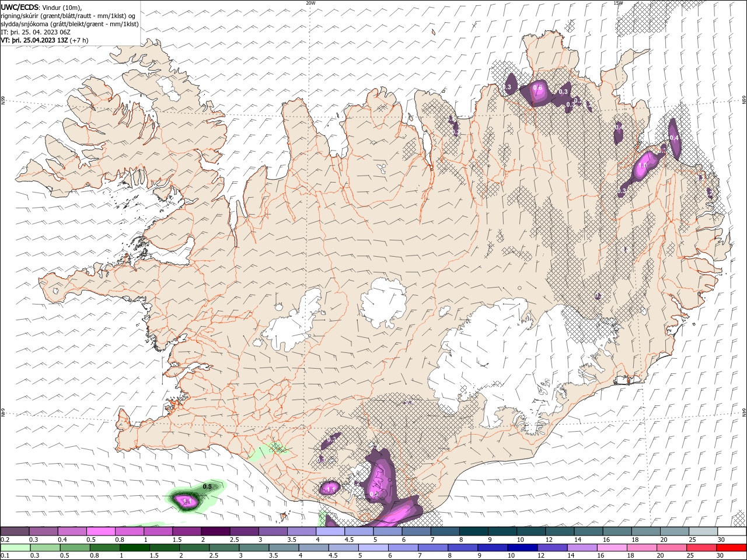This screenshot has width=747, height=560.
Task: Click the '1.1' value in the southern purple snow cell
Action: pos(330,489)
